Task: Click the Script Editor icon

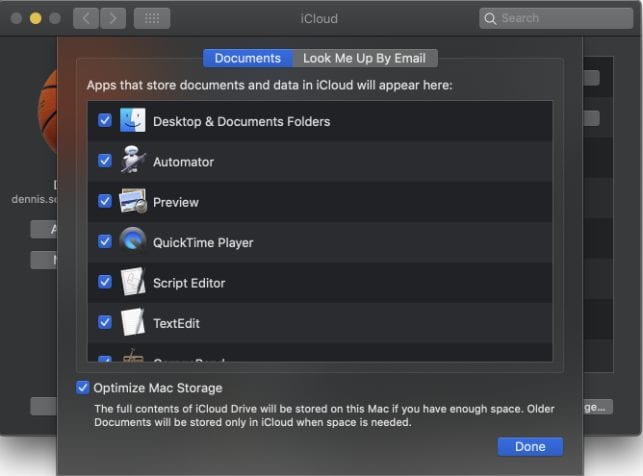Action: click(x=133, y=282)
